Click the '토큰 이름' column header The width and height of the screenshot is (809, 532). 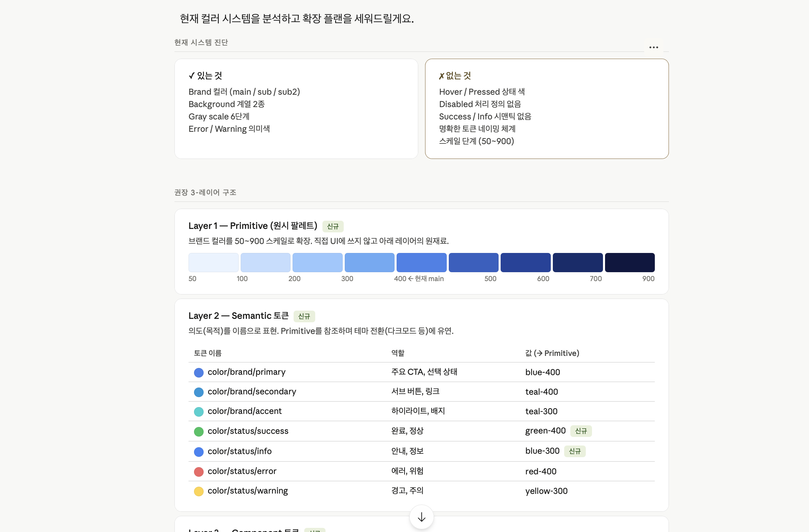click(x=208, y=353)
